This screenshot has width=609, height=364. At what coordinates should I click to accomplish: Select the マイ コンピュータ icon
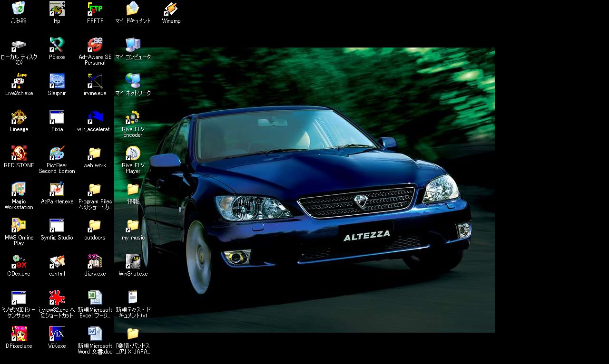click(x=133, y=45)
